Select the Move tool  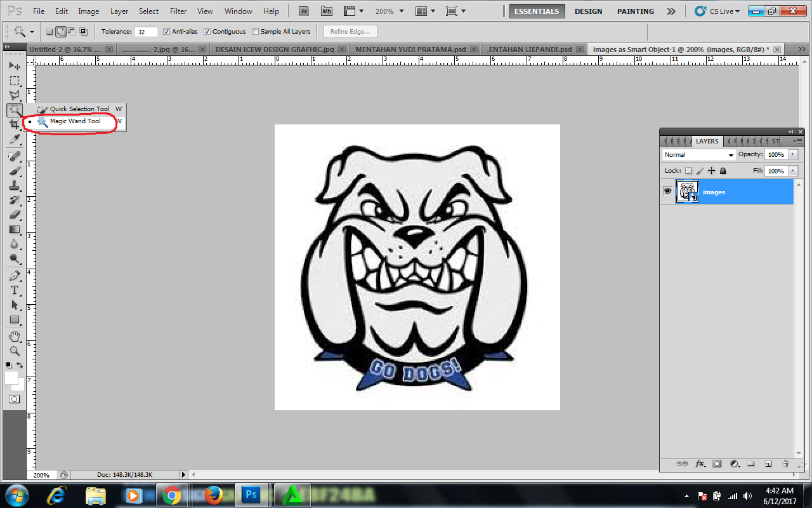click(x=14, y=66)
